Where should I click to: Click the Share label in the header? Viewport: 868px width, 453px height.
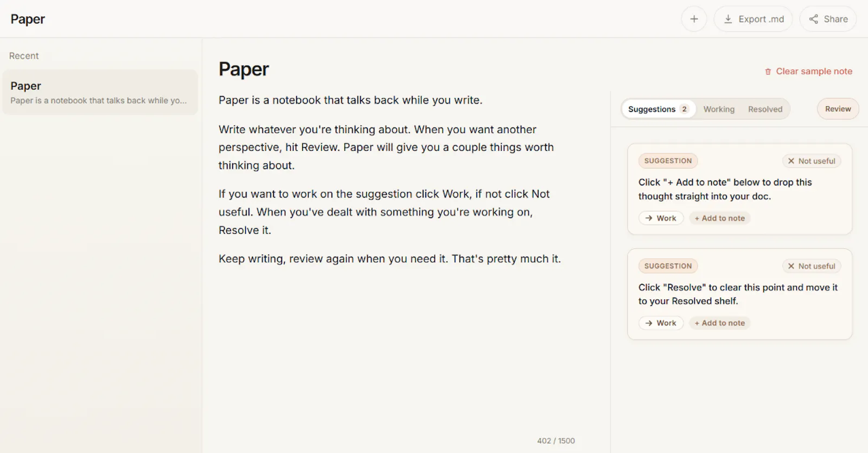coord(835,19)
